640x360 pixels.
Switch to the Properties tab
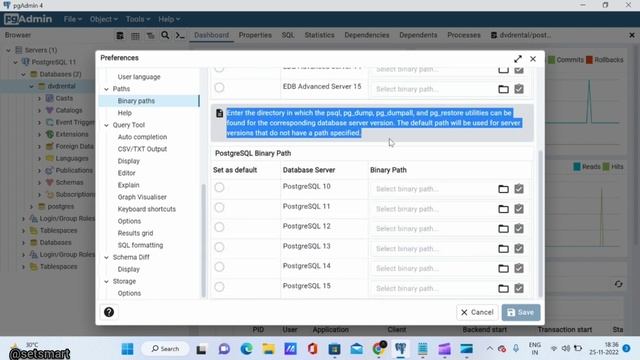click(255, 35)
